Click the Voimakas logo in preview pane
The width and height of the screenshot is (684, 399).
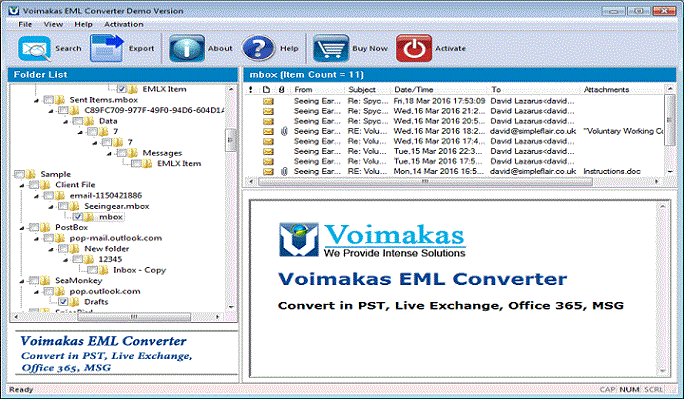click(x=299, y=239)
